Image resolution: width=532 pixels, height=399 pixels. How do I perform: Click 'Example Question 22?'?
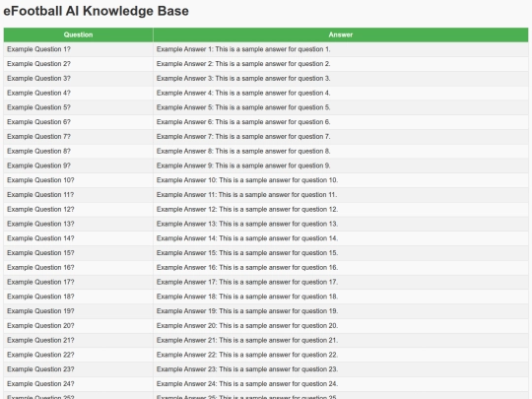(79, 355)
